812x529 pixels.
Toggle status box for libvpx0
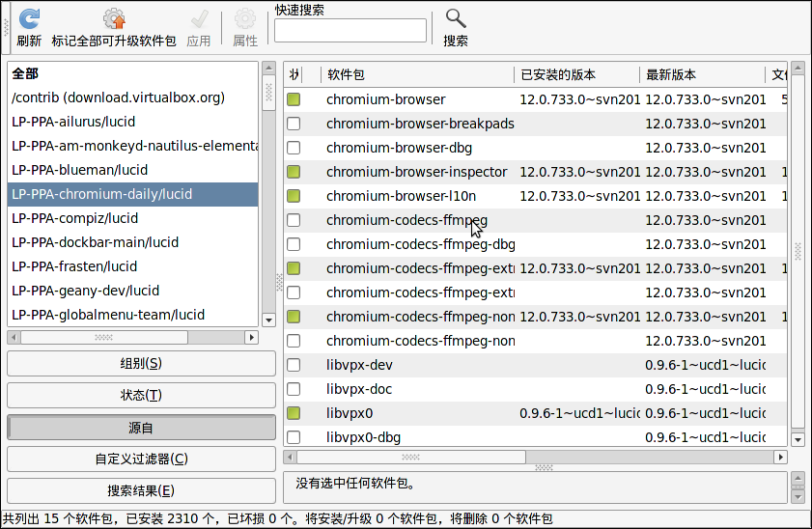click(x=294, y=413)
